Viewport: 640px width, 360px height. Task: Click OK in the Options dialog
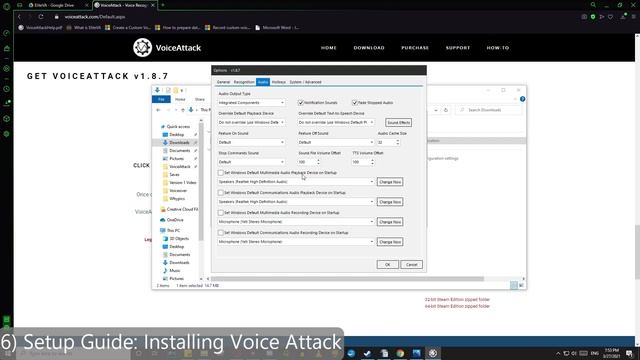(x=387, y=264)
